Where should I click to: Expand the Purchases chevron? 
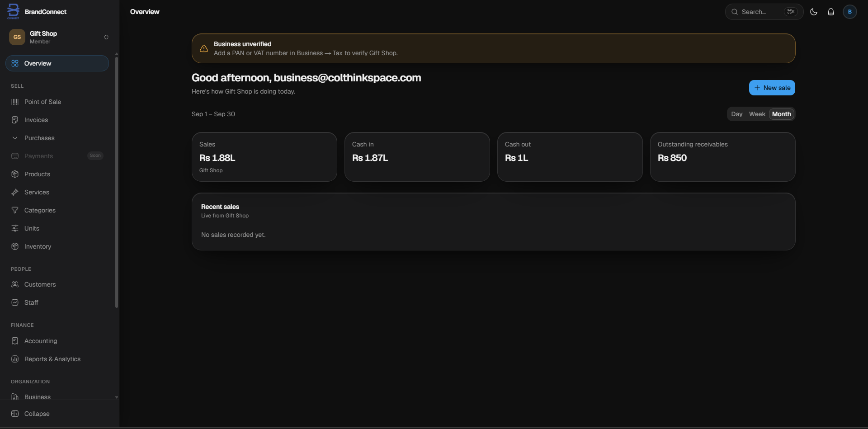(x=15, y=138)
